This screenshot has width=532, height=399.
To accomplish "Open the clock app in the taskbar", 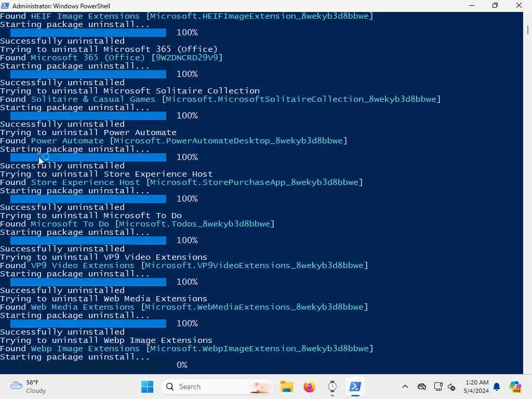I will pos(332,387).
